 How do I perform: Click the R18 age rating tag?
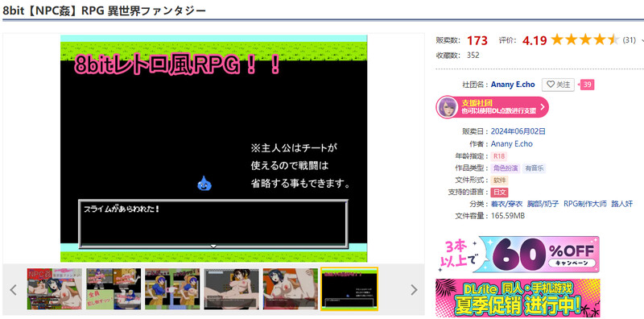pyautogui.click(x=499, y=156)
